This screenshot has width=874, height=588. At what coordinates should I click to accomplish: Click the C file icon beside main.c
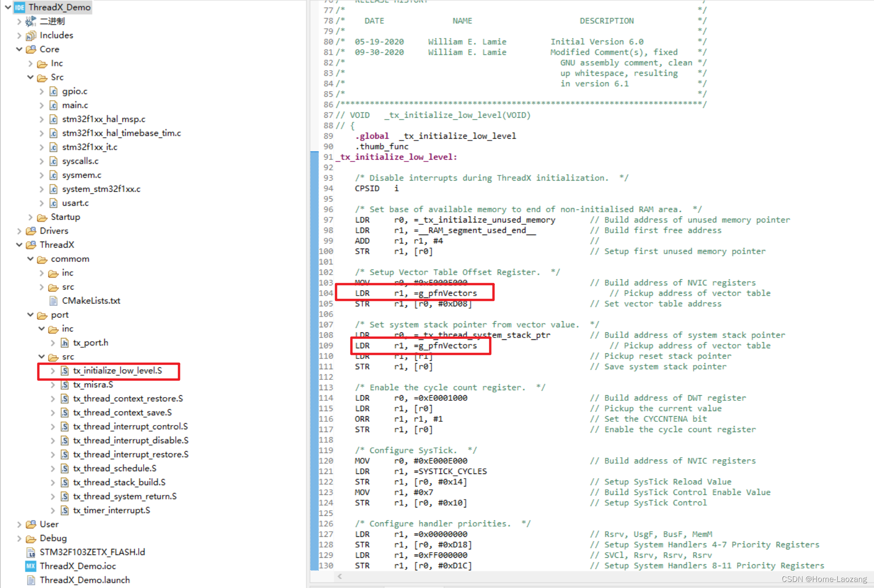click(53, 105)
